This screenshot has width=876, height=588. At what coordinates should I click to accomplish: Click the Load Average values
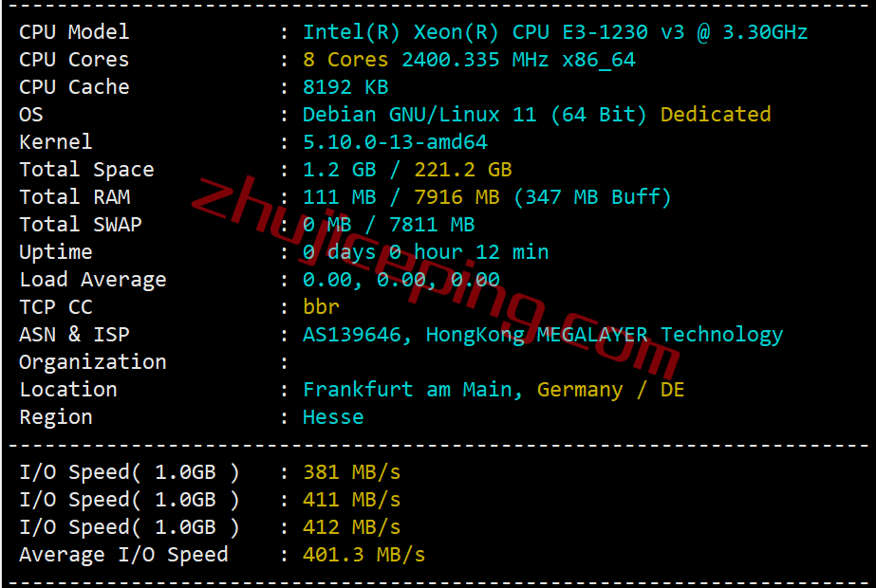click(x=401, y=279)
